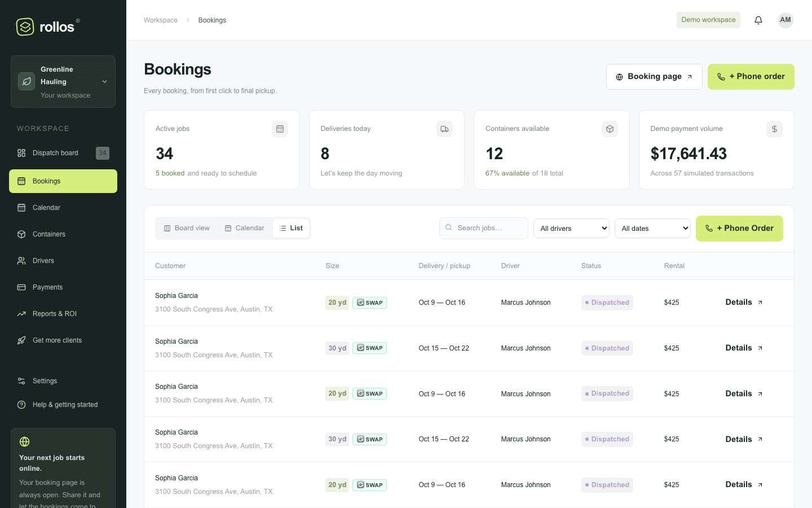This screenshot has height=508, width=812.
Task: Click the Status column header
Action: click(x=591, y=266)
